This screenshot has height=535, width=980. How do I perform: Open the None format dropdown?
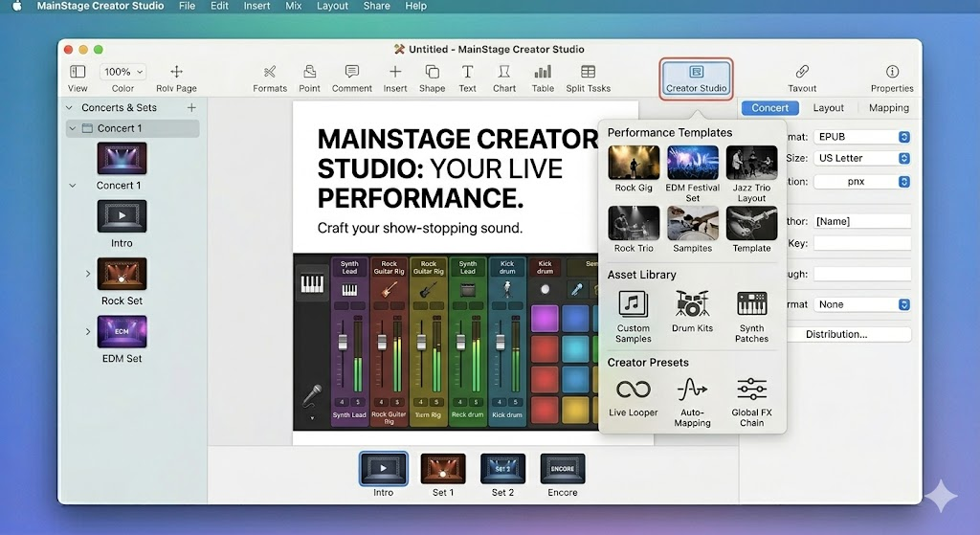862,304
